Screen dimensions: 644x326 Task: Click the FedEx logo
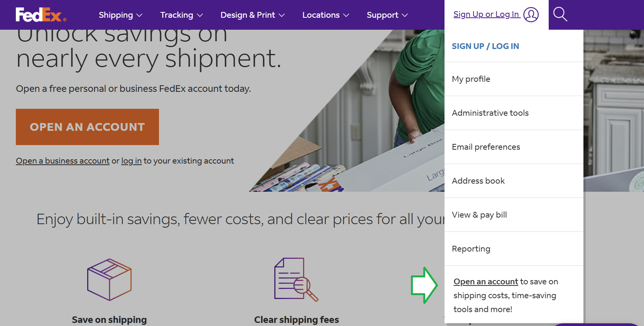[40, 15]
